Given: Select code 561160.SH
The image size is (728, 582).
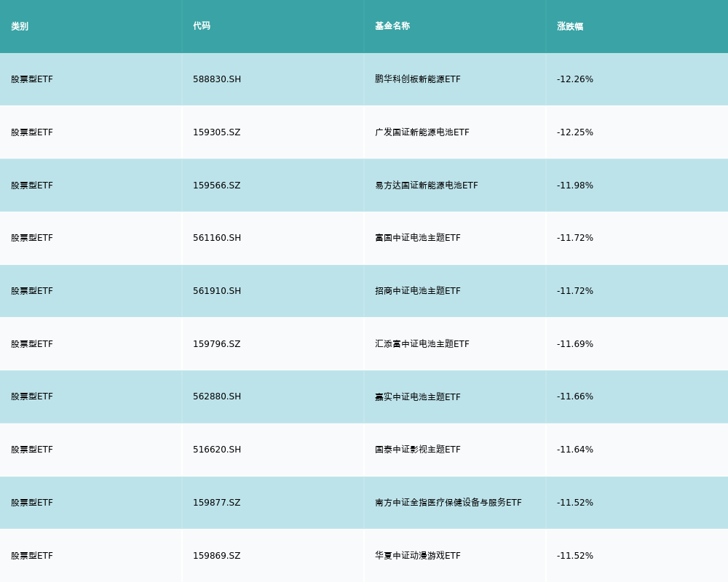Looking at the screenshot, I should coord(217,238).
